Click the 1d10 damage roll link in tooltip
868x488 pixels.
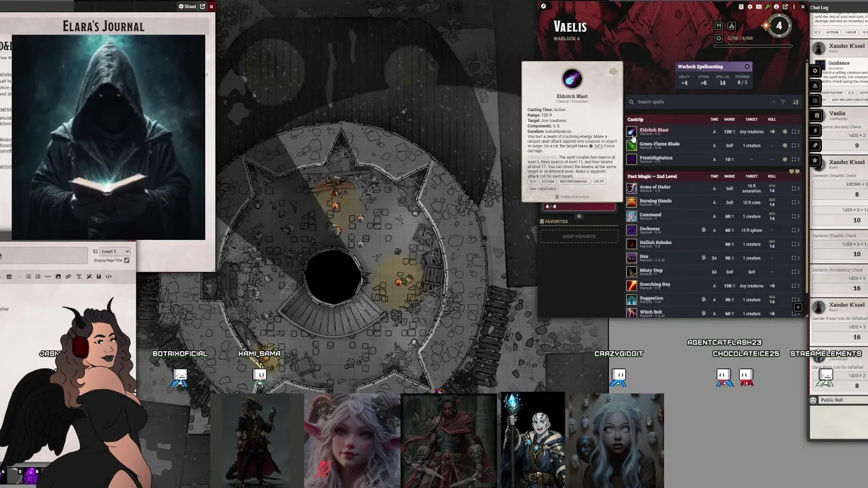tap(599, 146)
